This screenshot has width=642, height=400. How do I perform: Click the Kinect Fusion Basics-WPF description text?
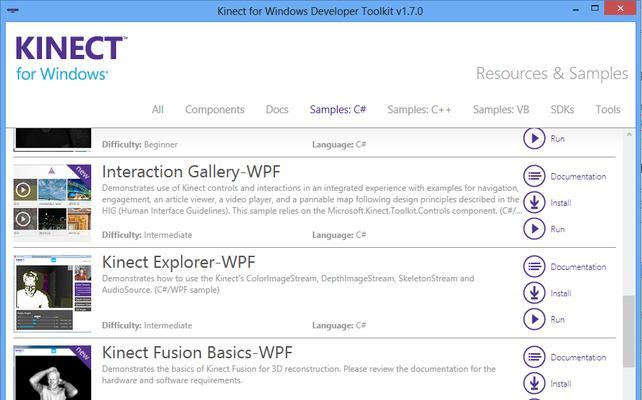coord(299,375)
